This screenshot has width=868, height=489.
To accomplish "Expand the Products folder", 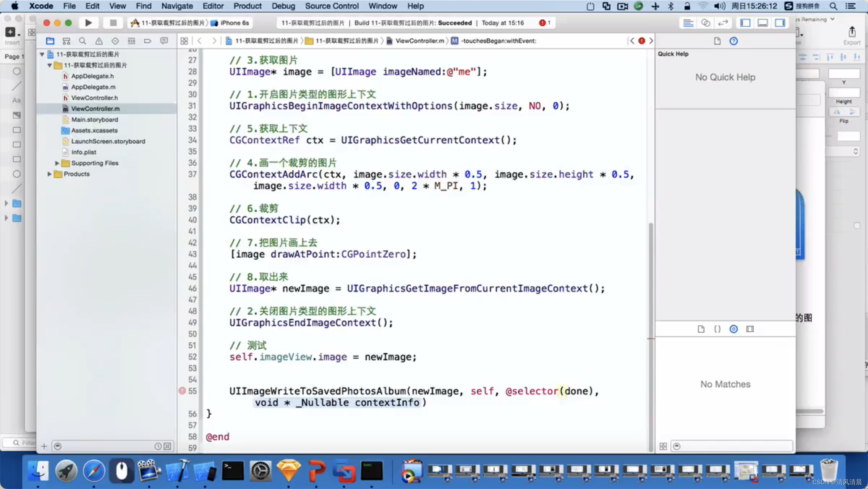I will (x=49, y=174).
